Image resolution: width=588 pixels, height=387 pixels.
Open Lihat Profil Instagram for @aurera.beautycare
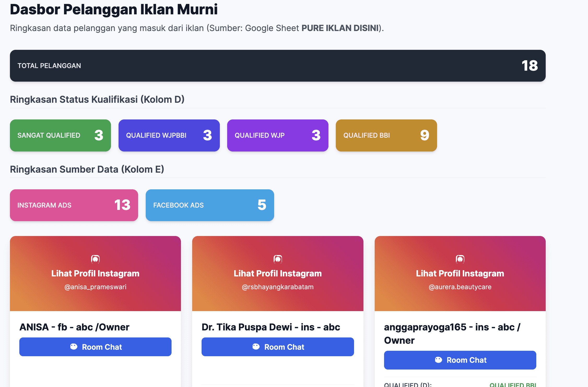[x=460, y=273]
